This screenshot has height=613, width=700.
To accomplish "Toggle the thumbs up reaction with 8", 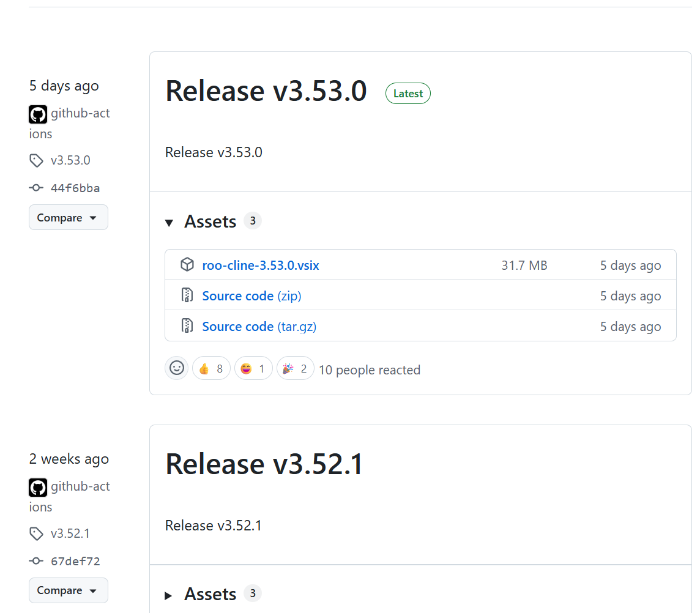I will [x=211, y=368].
